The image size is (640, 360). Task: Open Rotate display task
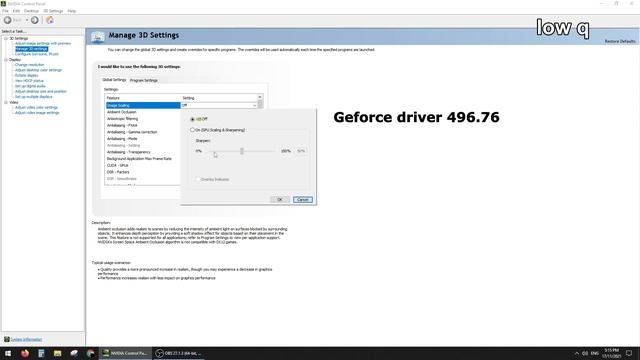(27, 75)
